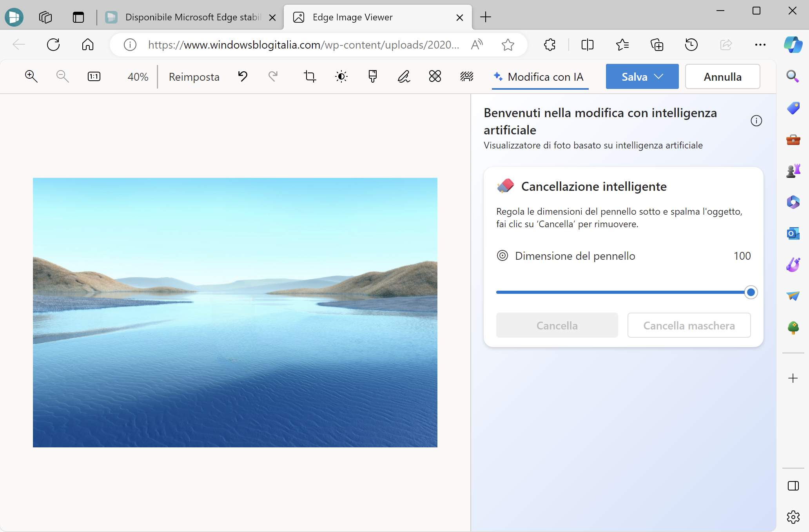809x532 pixels.
Task: Close the Edge Image Viewer tab
Action: coord(460,18)
